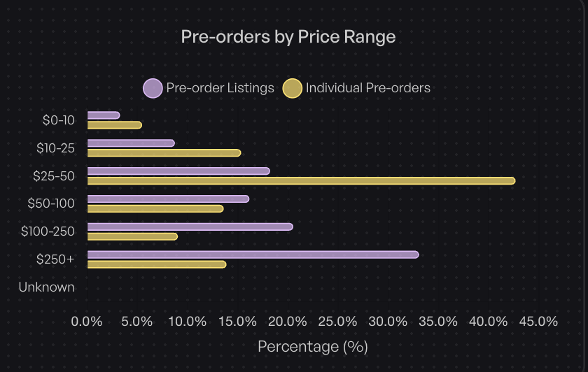Viewport: 588px width, 372px height.
Task: Click the 25.0% x-axis tick label
Action: [337, 322]
